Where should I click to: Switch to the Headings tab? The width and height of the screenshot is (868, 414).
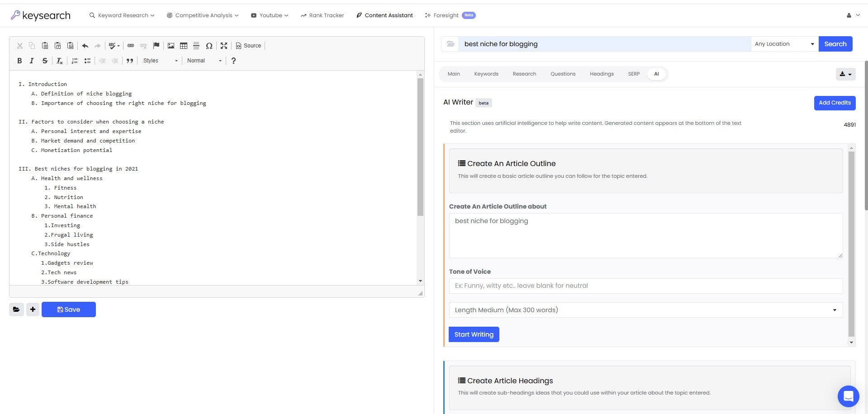point(602,74)
